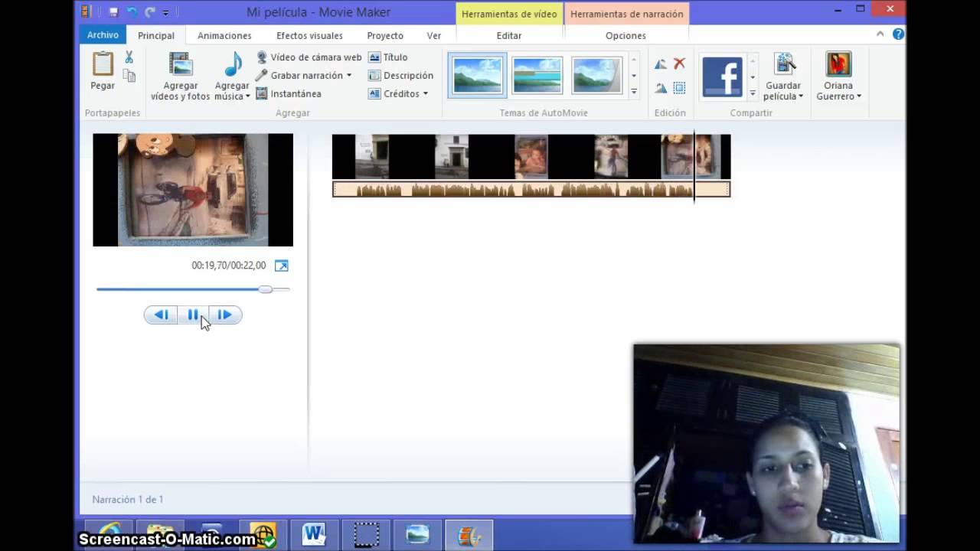Share the movie to Facebook
Screen dimensions: 980x551
[x=722, y=77]
